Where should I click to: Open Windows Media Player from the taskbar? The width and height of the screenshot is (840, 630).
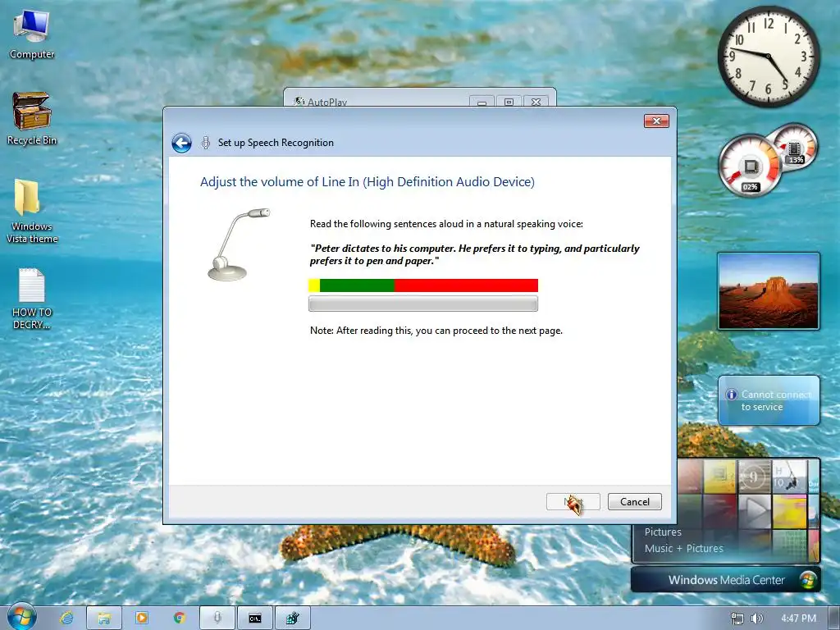click(142, 618)
